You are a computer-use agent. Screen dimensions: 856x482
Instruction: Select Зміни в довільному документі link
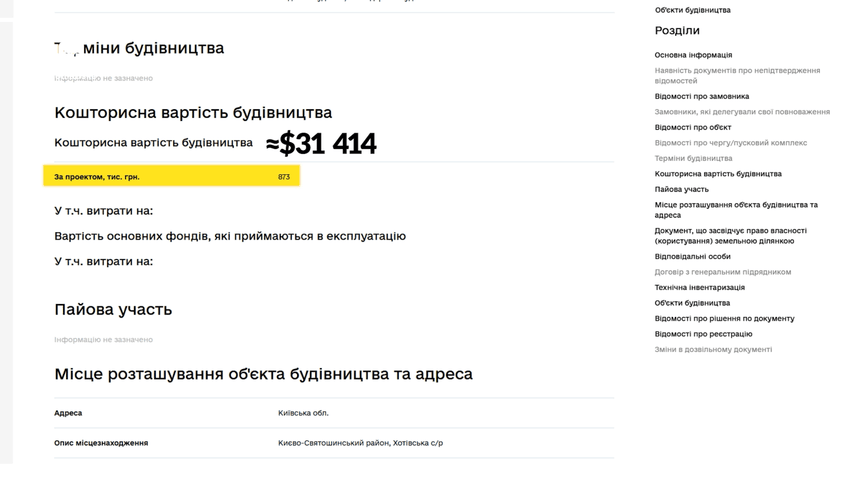[x=713, y=349]
